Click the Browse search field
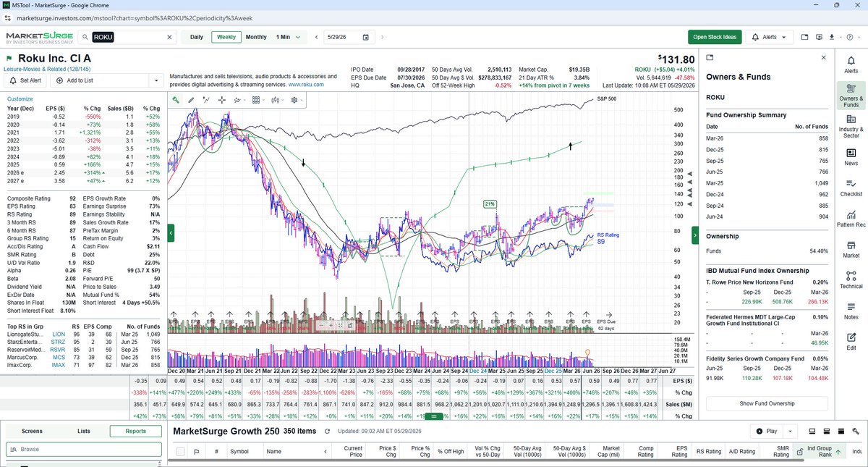 (x=83, y=450)
